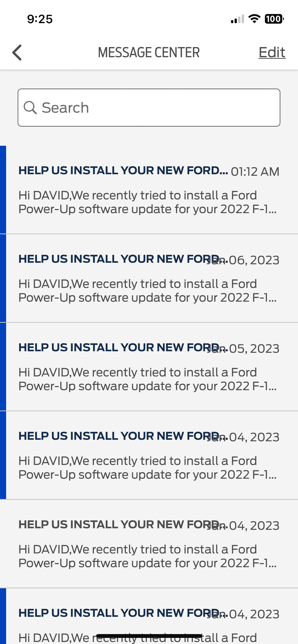The width and height of the screenshot is (298, 644).
Task: Tap the magnifying glass search icon
Action: [x=30, y=108]
